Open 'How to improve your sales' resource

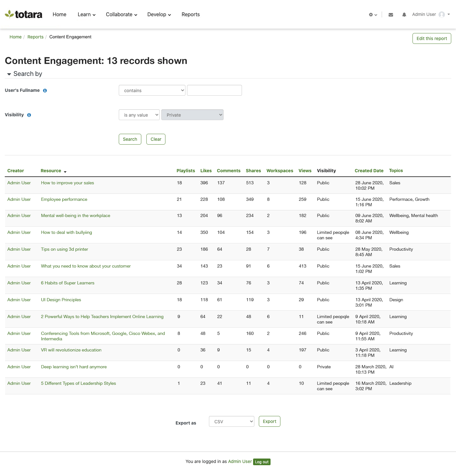[67, 183]
